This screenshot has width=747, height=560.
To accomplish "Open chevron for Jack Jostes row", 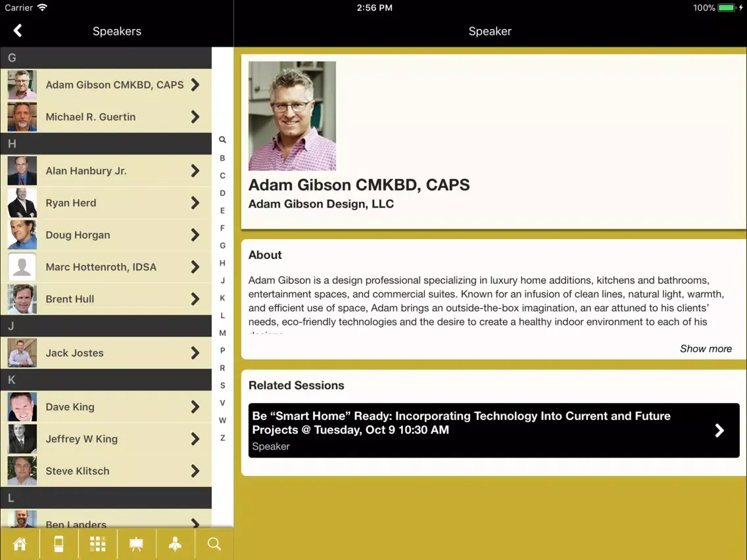I will (x=195, y=353).
